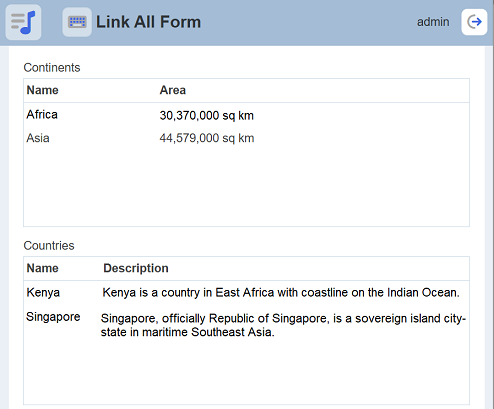This screenshot has width=494, height=409.
Task: Sort Continents by Area column header
Action: 173,90
